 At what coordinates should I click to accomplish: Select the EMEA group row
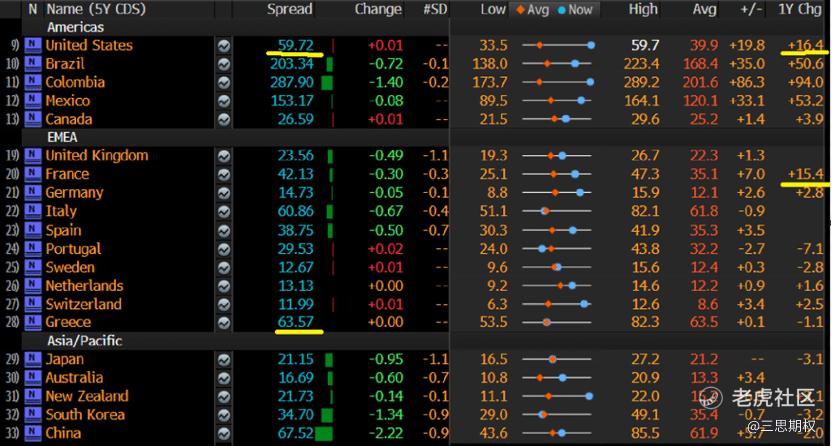point(62,137)
